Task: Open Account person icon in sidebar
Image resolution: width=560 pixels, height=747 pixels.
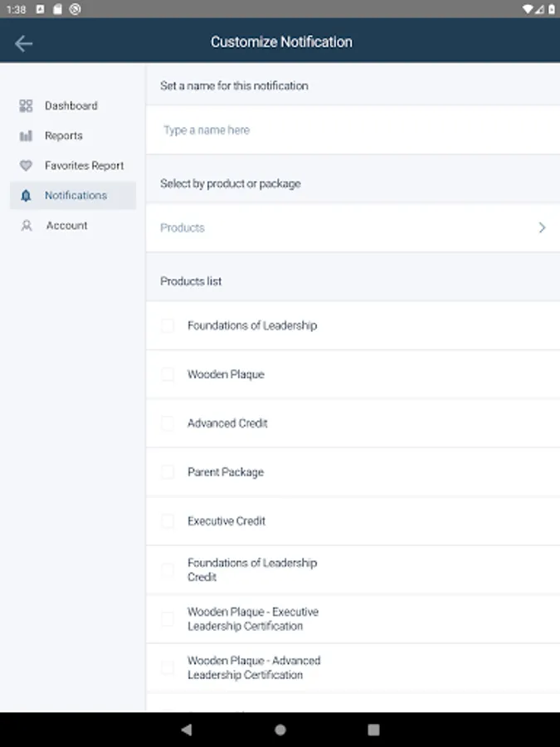Action: [x=26, y=225]
